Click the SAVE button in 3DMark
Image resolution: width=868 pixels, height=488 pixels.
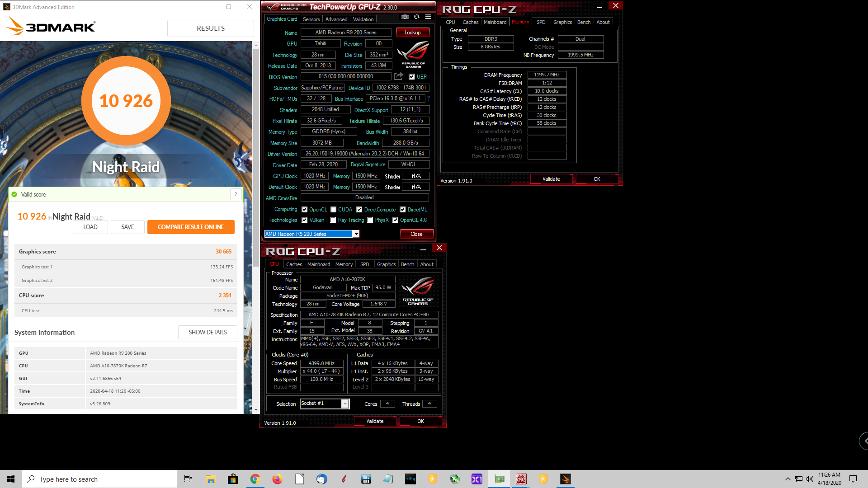pos(127,227)
